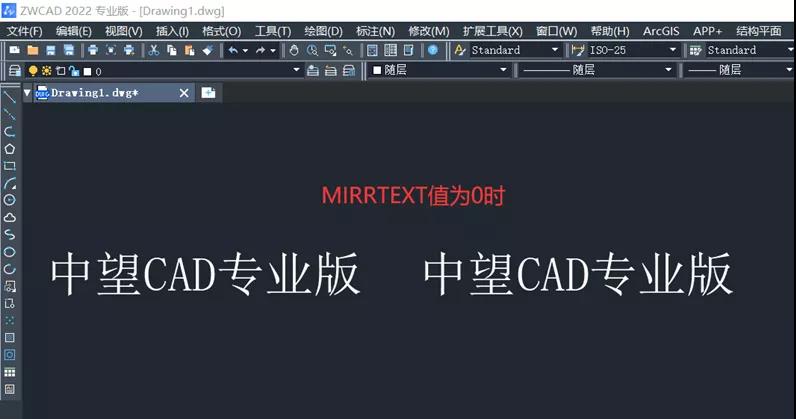Activate the Pan hand tool
The width and height of the screenshot is (796, 419).
click(294, 50)
